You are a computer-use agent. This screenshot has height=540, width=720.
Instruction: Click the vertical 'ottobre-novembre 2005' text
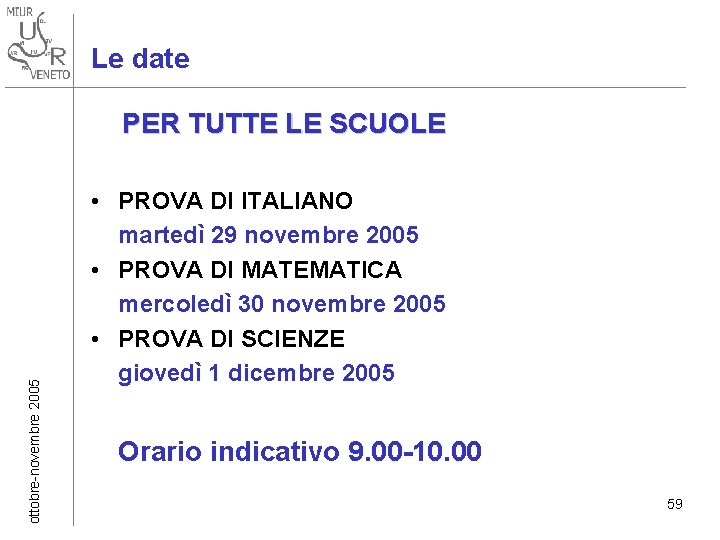pyautogui.click(x=34, y=451)
